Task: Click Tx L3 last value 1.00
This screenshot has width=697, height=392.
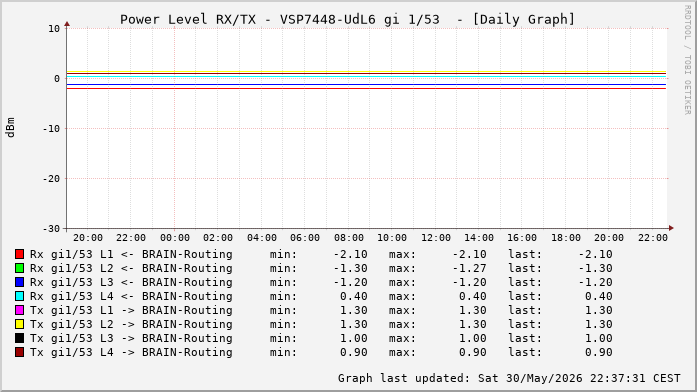Action: click(x=598, y=338)
